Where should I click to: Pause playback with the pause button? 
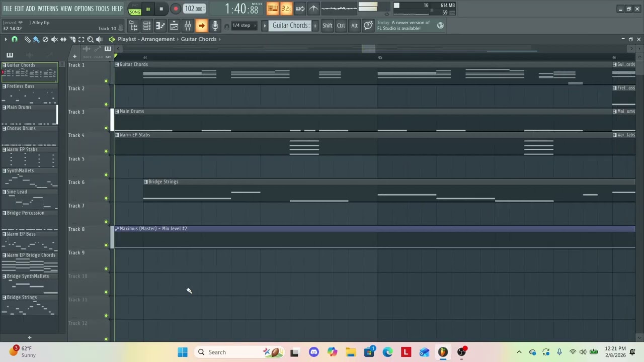pos(148,9)
